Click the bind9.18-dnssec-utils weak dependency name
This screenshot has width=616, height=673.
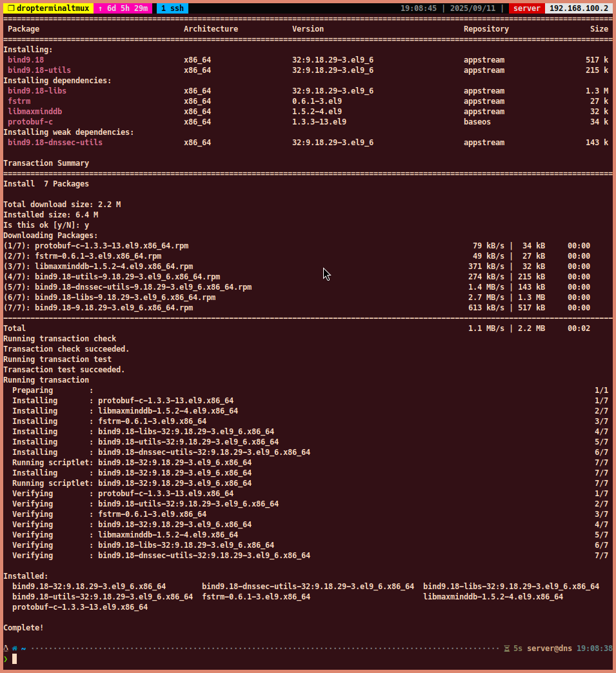coord(55,143)
